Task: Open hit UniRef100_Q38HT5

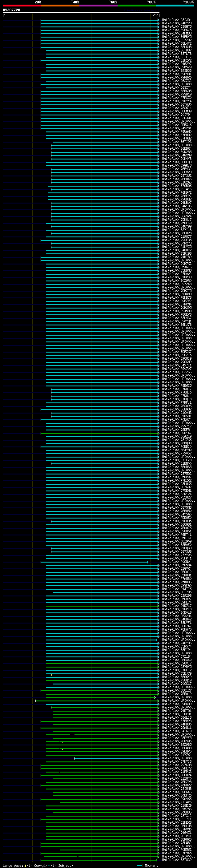Action: coord(177,26)
